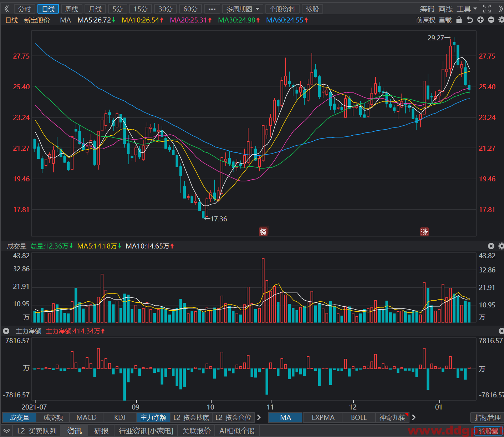Select the MACD indicator tab
The height and width of the screenshot is (437, 504).
click(86, 417)
